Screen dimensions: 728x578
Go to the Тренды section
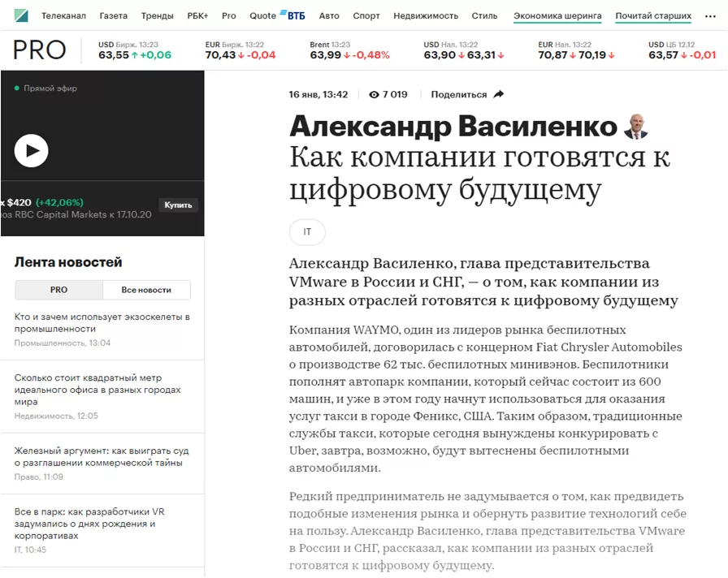click(x=158, y=15)
